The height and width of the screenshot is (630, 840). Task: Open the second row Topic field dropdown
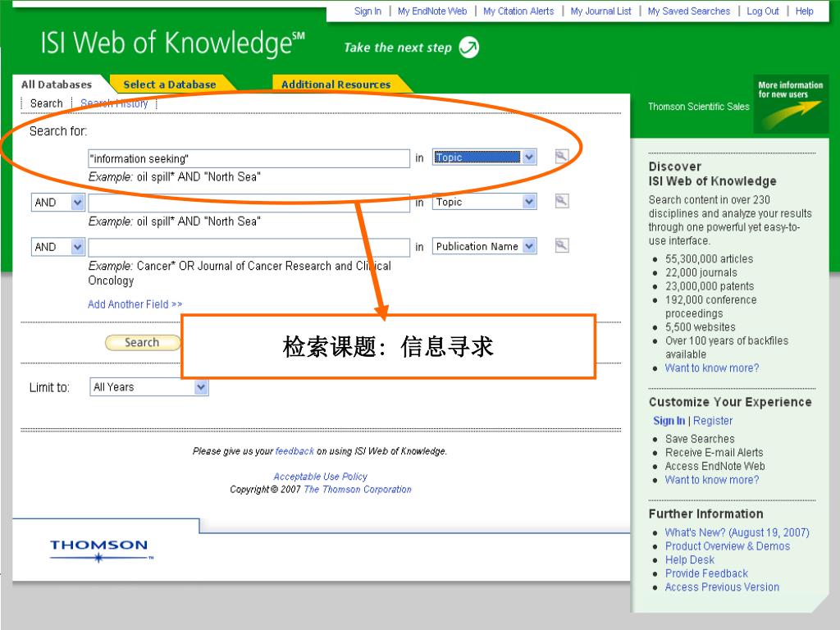pos(484,202)
